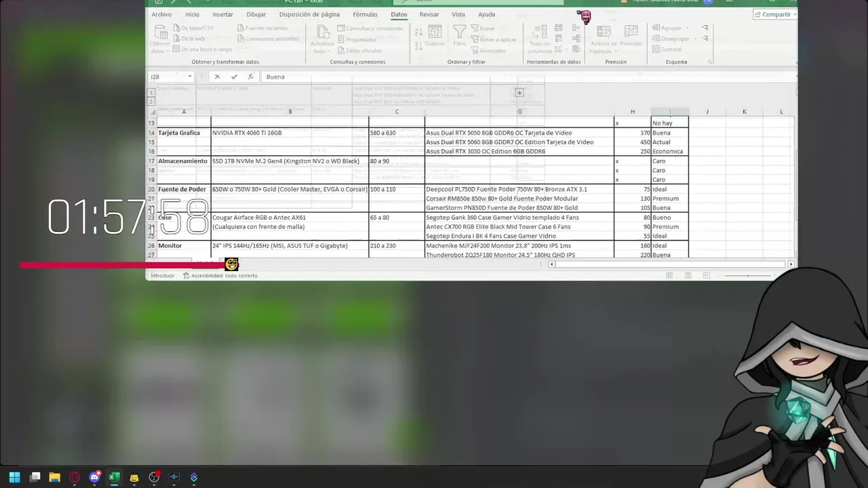The image size is (868, 488).
Task: Open Discord from taskbar
Action: pos(94,477)
